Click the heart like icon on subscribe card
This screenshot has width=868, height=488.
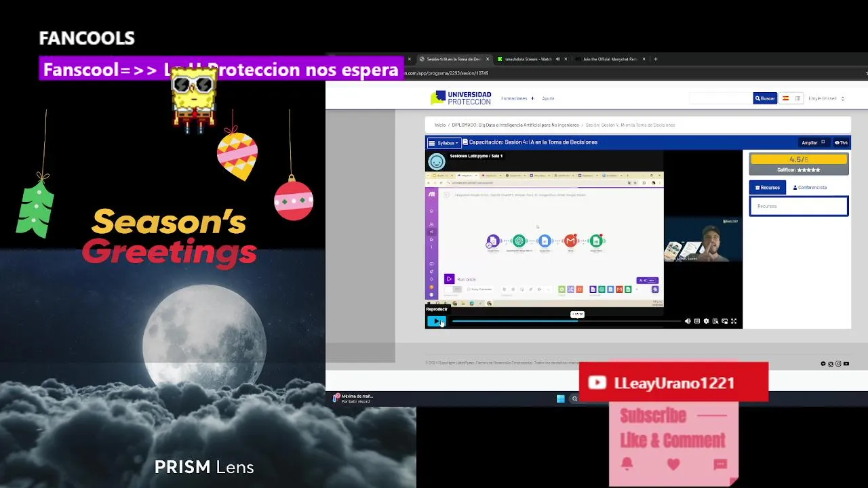coord(673,464)
